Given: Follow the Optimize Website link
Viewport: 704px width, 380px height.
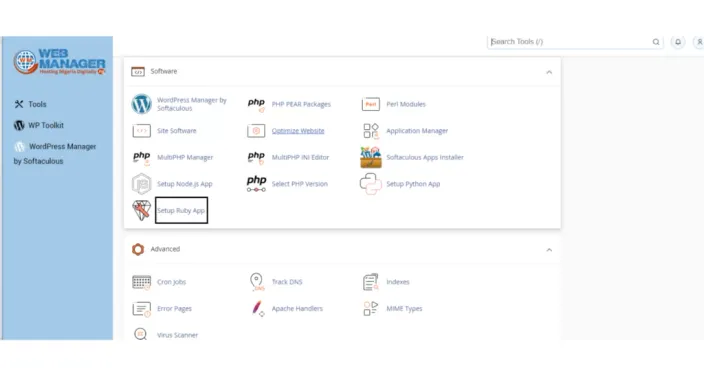Looking at the screenshot, I should point(298,131).
